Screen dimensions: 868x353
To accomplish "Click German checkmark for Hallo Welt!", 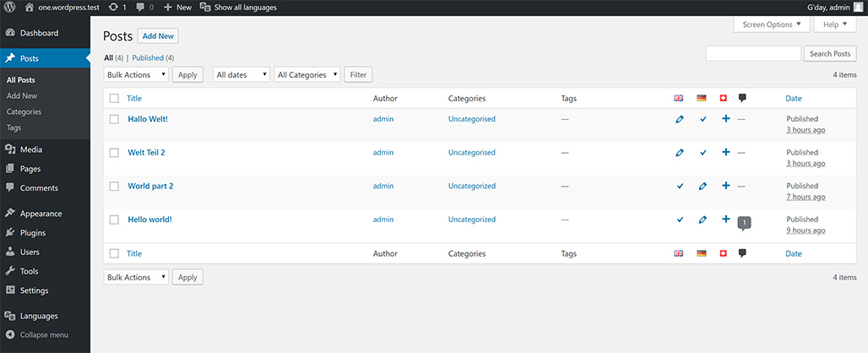I will coord(703,119).
